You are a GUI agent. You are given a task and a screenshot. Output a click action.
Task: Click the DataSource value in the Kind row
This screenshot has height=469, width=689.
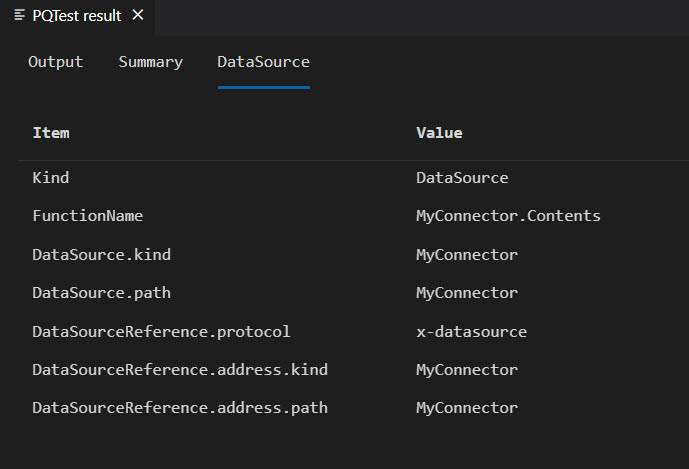[x=462, y=178]
